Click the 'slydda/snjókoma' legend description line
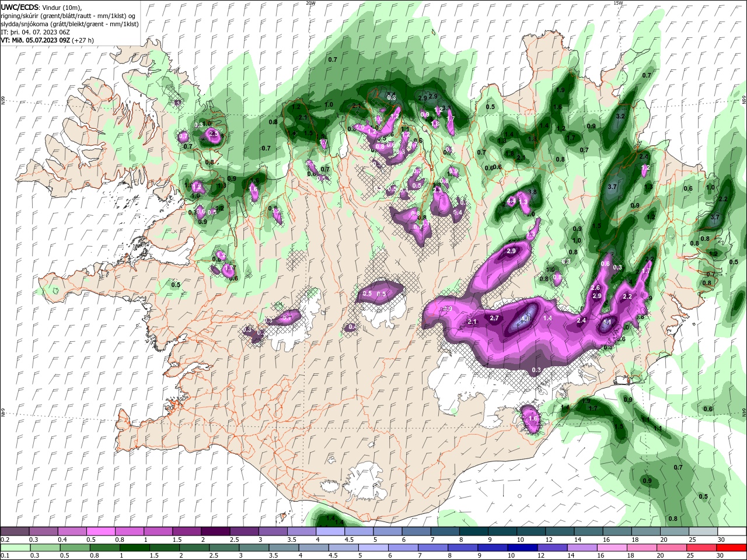 click(69, 24)
